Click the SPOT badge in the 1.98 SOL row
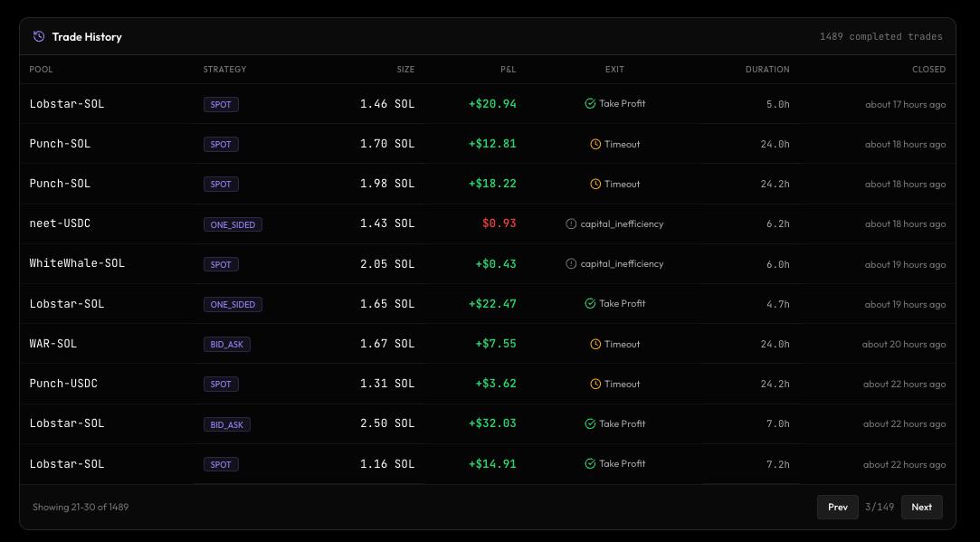980x542 pixels. (x=221, y=185)
